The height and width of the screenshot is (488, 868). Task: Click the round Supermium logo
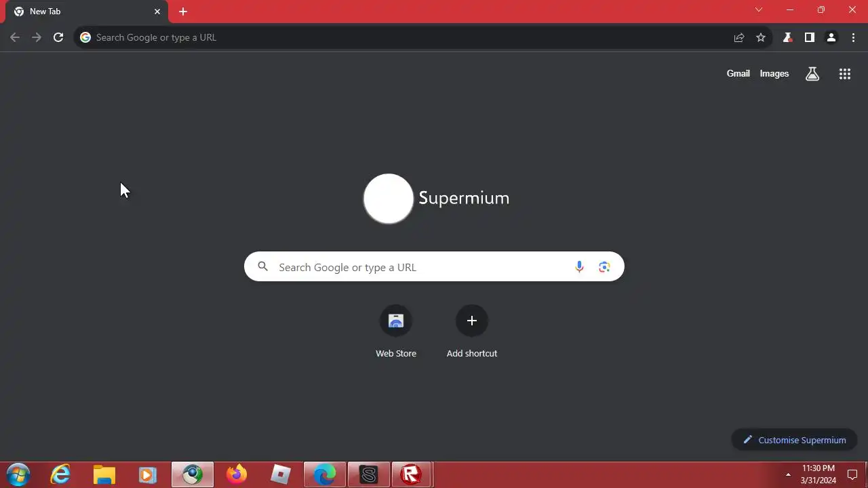pyautogui.click(x=389, y=199)
